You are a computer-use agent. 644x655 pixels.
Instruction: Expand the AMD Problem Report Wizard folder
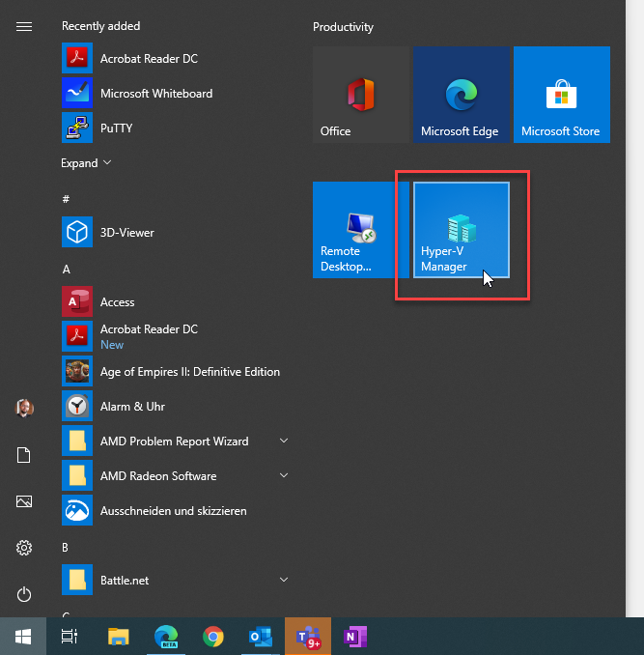point(176,441)
